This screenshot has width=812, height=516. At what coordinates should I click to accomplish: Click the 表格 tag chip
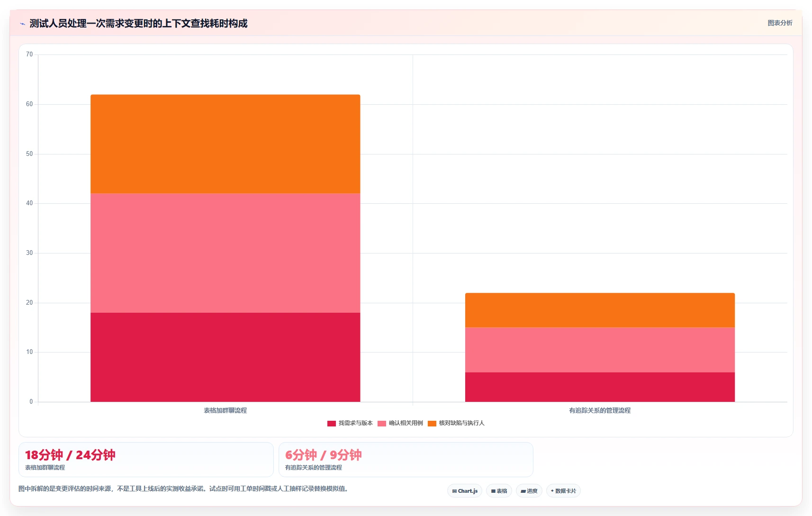pyautogui.click(x=499, y=491)
